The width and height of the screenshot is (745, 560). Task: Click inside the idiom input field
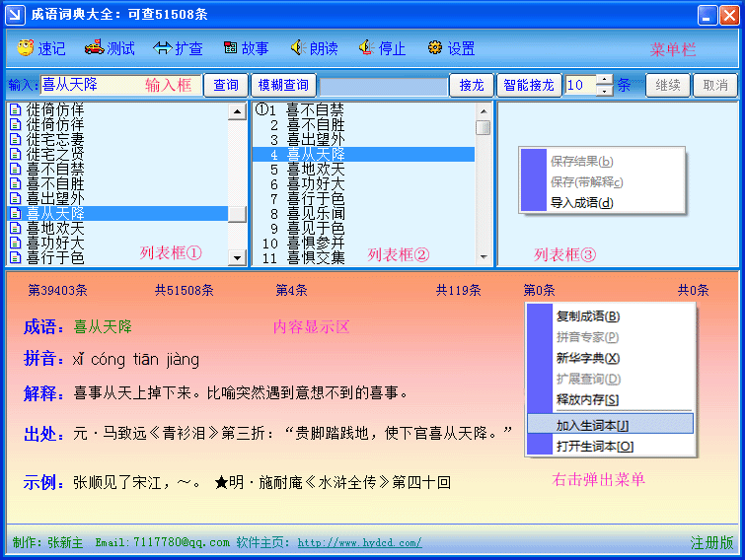tap(89, 86)
